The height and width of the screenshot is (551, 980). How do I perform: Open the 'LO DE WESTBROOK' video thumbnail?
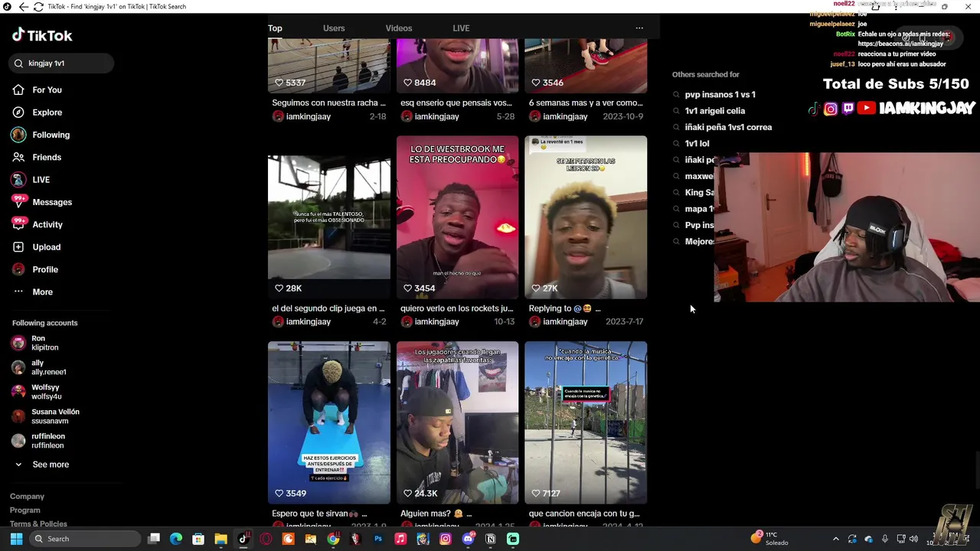tap(457, 217)
